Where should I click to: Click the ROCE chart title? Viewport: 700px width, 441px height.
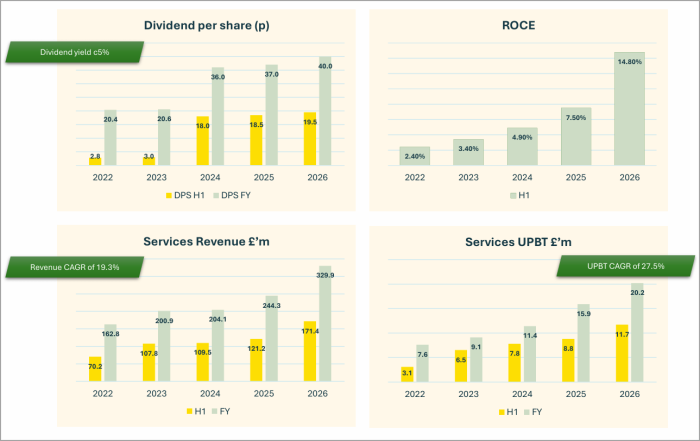coord(518,25)
